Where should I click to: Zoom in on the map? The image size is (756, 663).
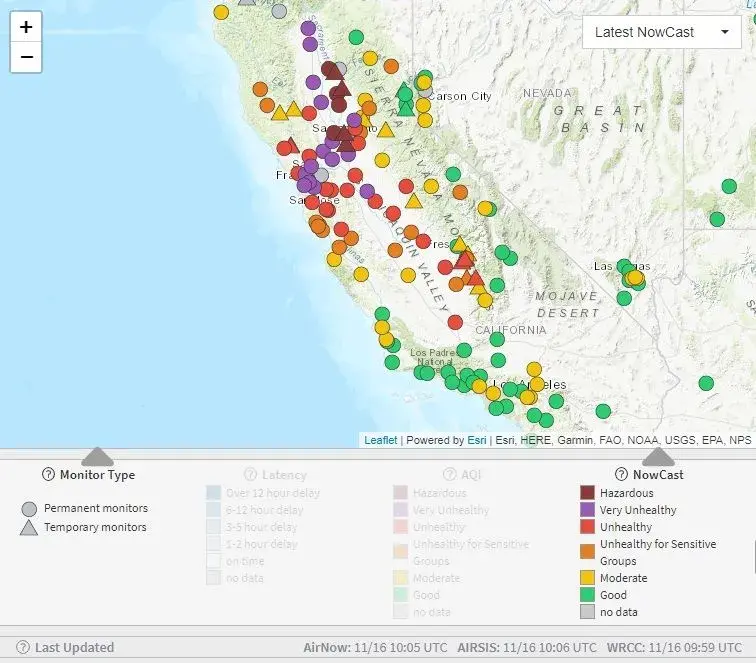pos(26,27)
